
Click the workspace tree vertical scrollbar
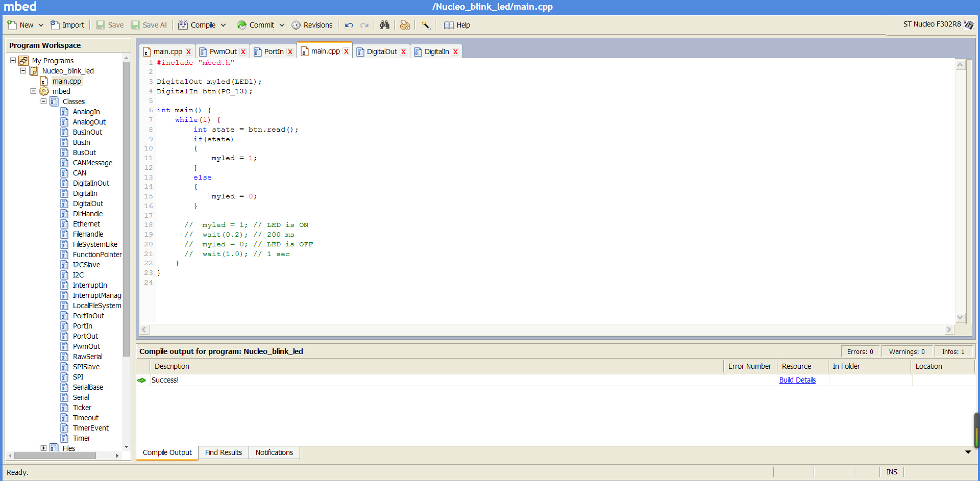point(126,209)
